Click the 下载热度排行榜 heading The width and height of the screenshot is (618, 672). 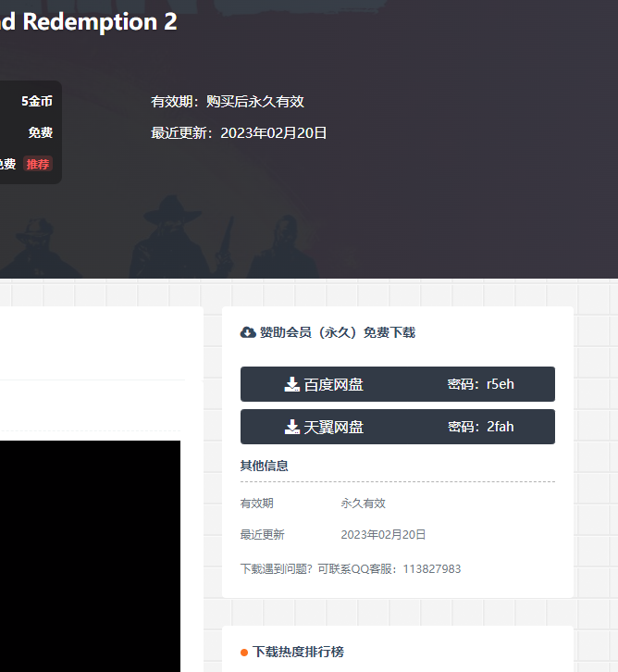pyautogui.click(x=298, y=652)
